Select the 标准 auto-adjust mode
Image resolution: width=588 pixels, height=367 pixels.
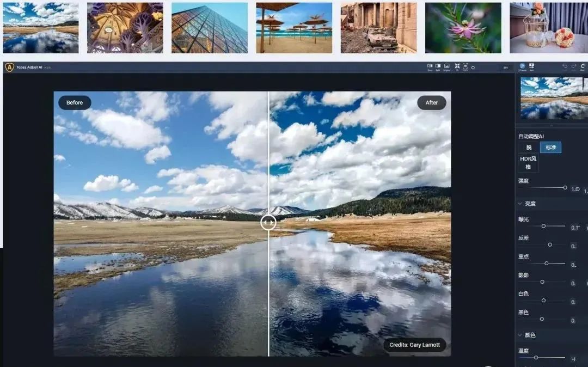550,148
